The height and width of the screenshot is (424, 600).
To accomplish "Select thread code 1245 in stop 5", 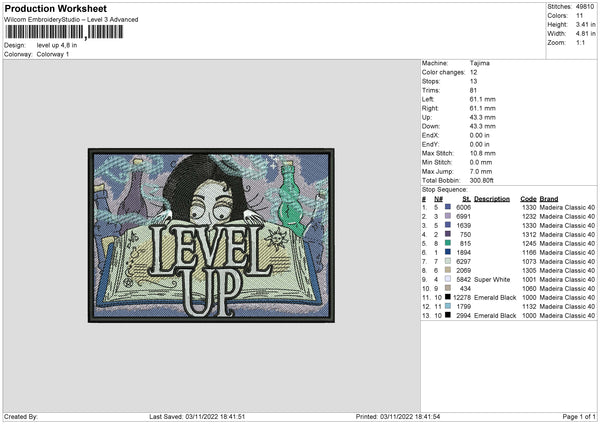I will pos(529,243).
